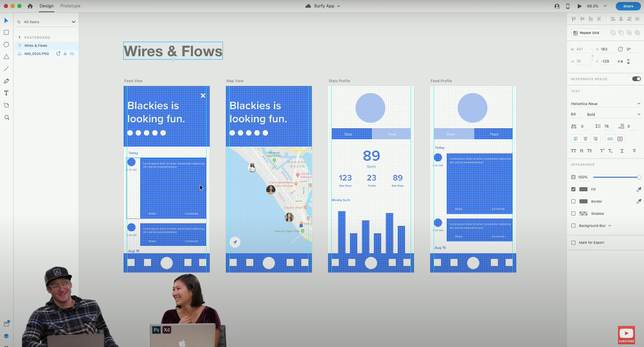Apply underline text style
644x347 pixels.
point(622,151)
